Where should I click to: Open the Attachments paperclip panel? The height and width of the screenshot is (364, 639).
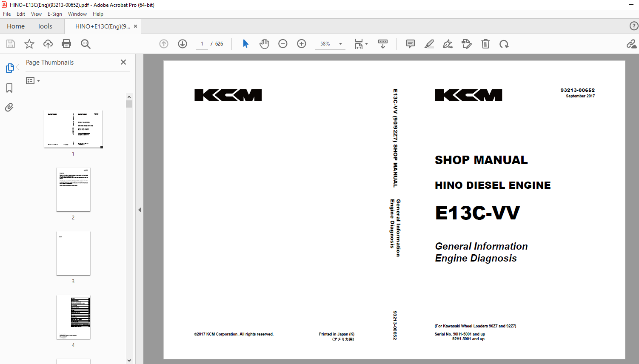9,107
